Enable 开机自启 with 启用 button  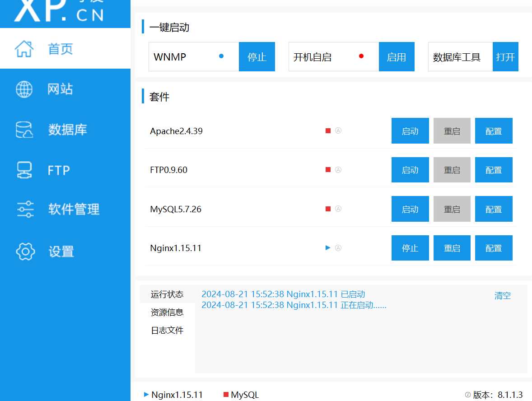tap(397, 56)
